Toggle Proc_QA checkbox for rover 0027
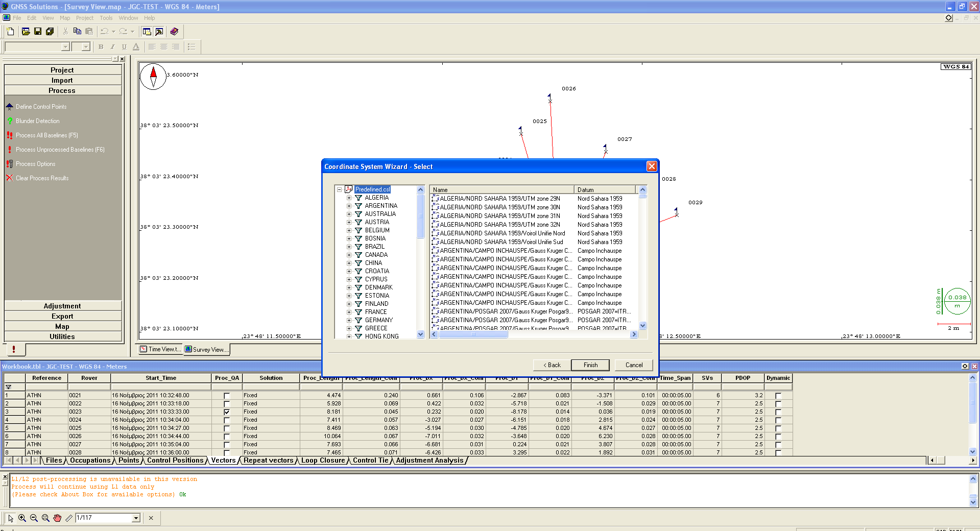The width and height of the screenshot is (980, 531). [227, 445]
